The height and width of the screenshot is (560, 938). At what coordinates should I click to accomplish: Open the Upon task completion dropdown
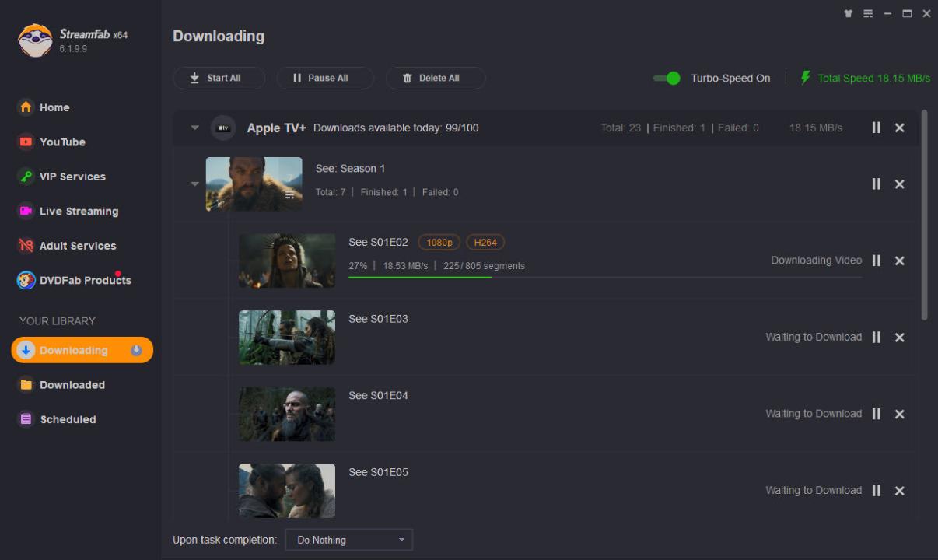pyautogui.click(x=348, y=540)
